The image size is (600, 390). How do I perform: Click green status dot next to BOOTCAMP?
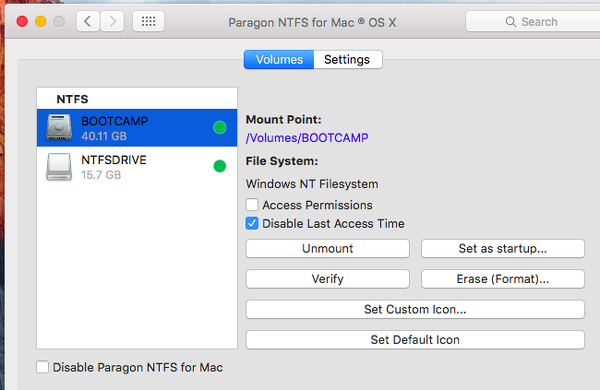(x=220, y=127)
